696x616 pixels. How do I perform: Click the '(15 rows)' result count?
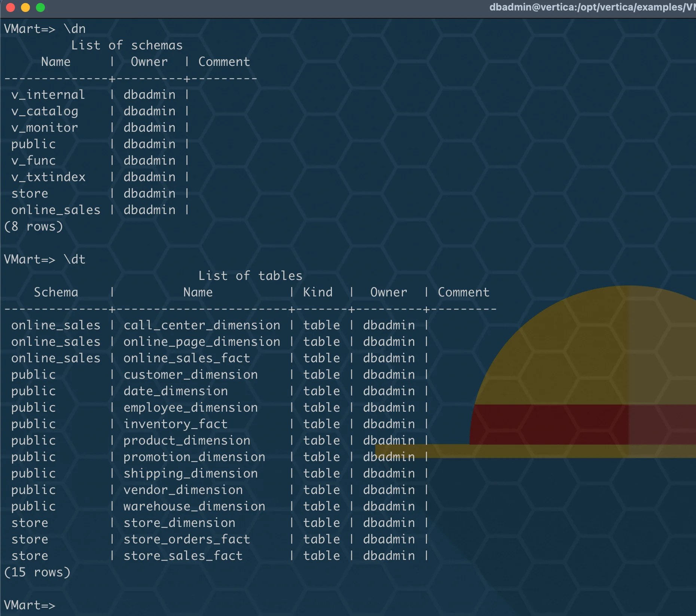pyautogui.click(x=37, y=572)
